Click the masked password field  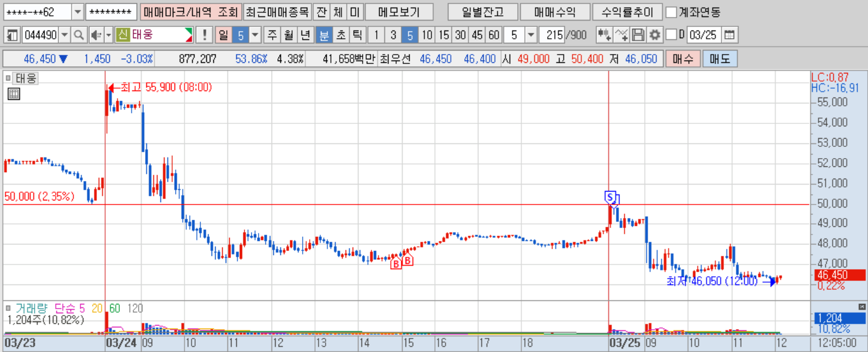pos(112,12)
